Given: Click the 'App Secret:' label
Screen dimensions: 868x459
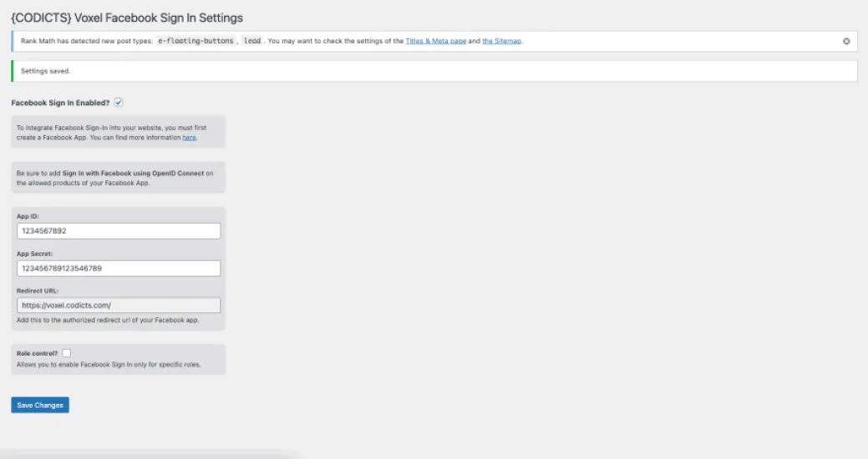Looking at the screenshot, I should [34, 254].
